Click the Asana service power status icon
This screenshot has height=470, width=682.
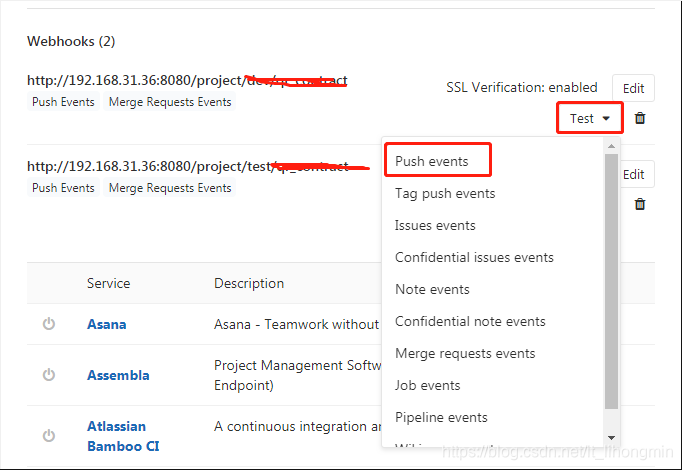(x=49, y=324)
